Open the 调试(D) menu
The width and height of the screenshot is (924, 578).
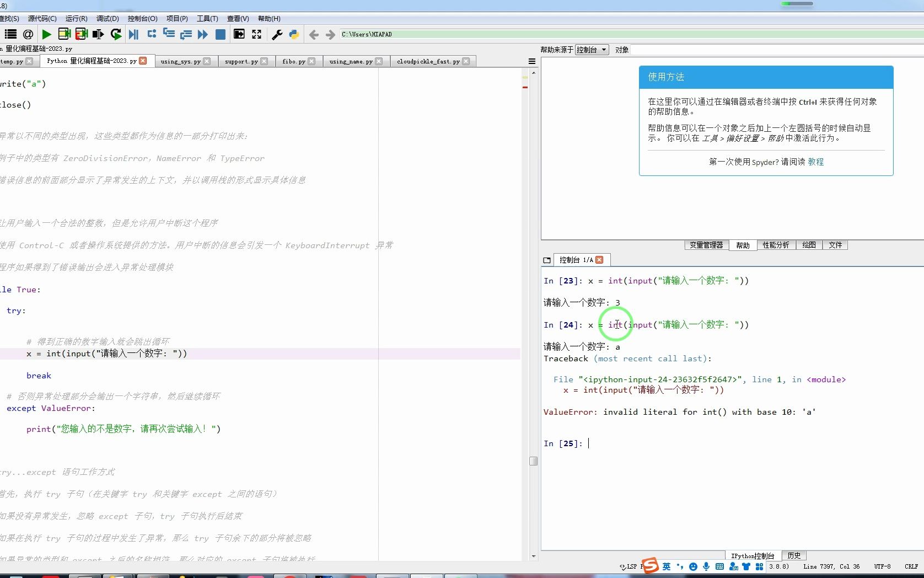tap(108, 18)
